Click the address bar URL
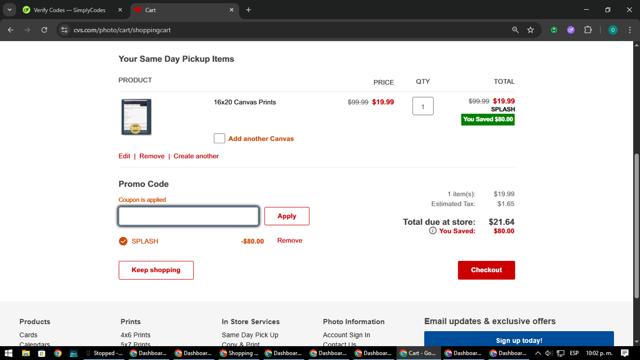The width and height of the screenshot is (640, 360). click(x=122, y=30)
